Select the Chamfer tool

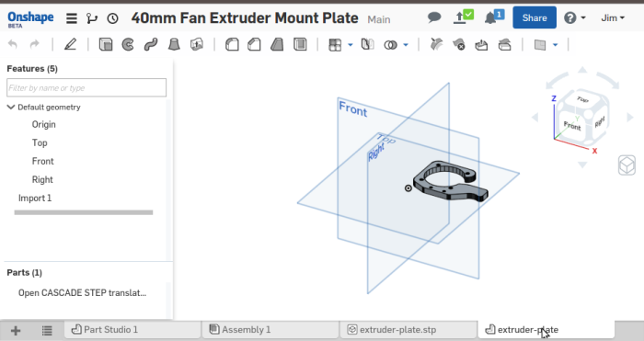click(254, 44)
